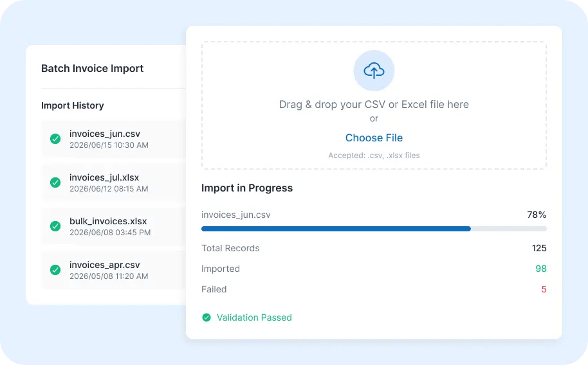The height and width of the screenshot is (365, 588).
Task: Click the 78% progress percentage
Action: click(x=537, y=215)
